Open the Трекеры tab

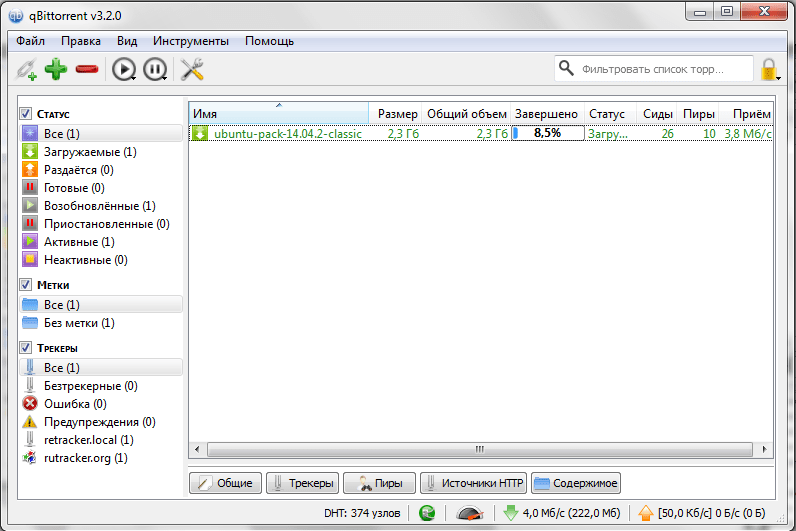coord(303,483)
